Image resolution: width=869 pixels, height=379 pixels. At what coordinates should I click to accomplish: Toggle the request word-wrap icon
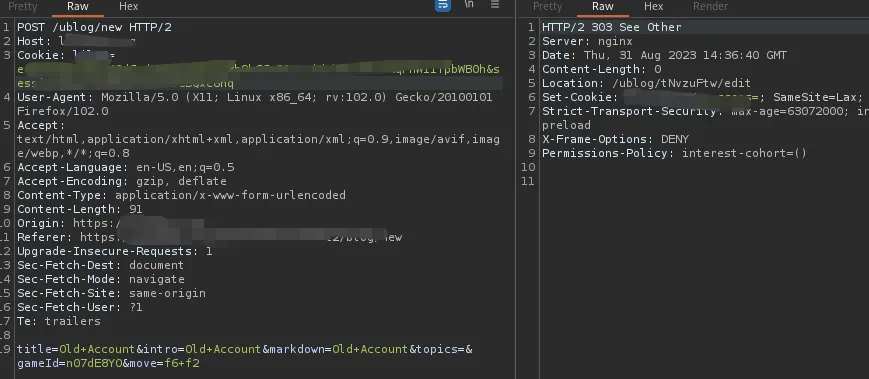pyautogui.click(x=443, y=5)
